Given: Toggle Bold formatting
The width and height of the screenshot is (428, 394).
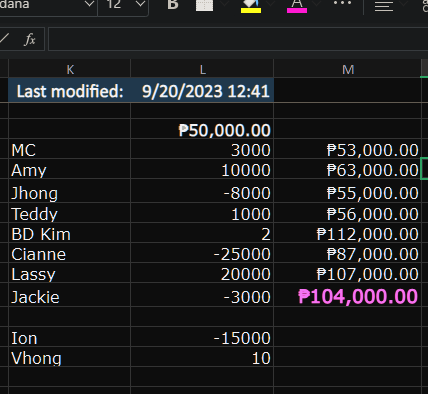Looking at the screenshot, I should click(x=173, y=5).
